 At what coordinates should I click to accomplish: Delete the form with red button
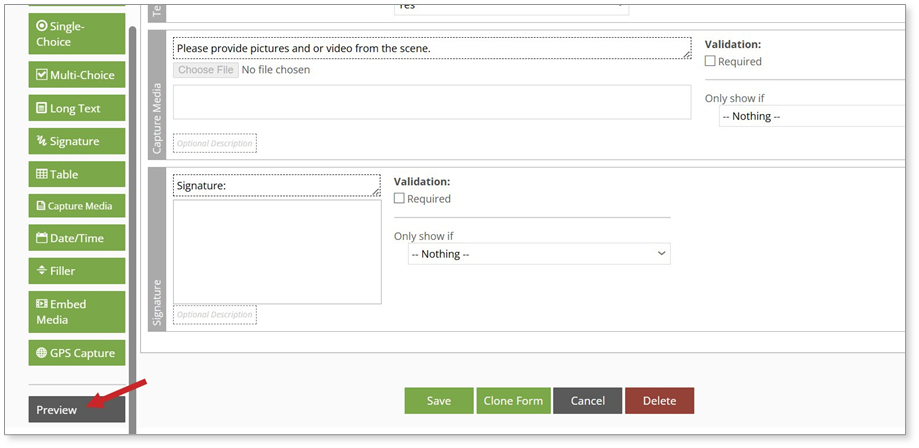(659, 401)
